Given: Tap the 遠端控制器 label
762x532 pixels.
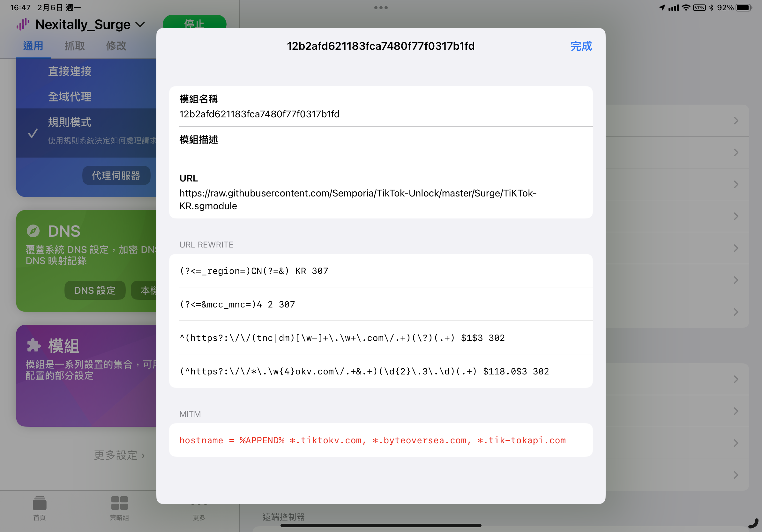Looking at the screenshot, I should tap(284, 517).
